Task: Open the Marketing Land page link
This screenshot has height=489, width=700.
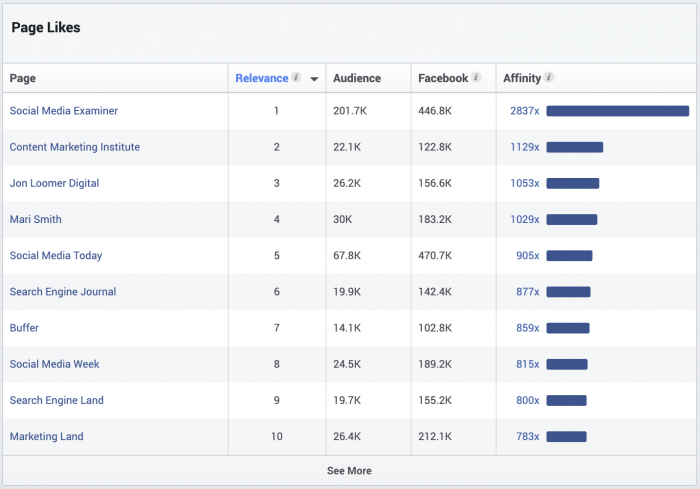Action: (x=47, y=436)
